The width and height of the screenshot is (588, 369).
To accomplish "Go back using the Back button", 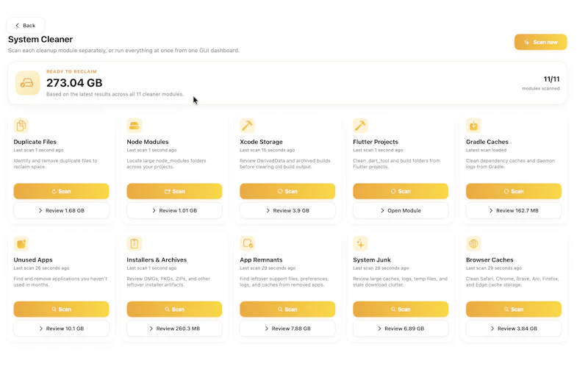I will [x=26, y=26].
